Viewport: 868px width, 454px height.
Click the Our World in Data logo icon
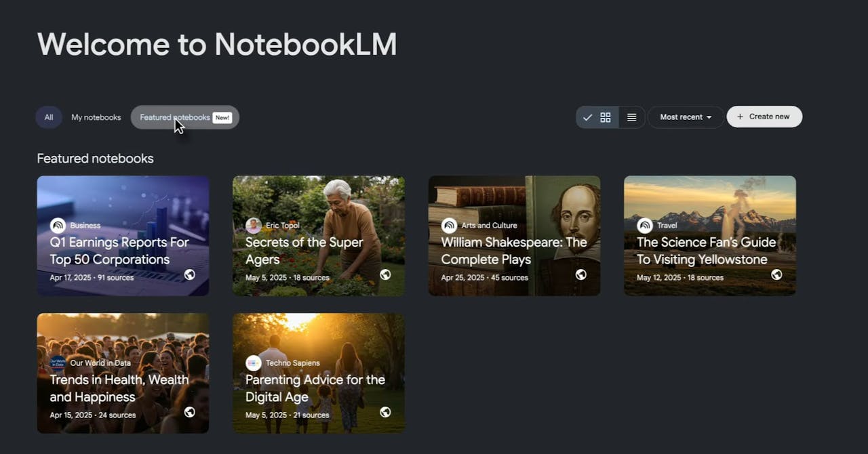(58, 363)
